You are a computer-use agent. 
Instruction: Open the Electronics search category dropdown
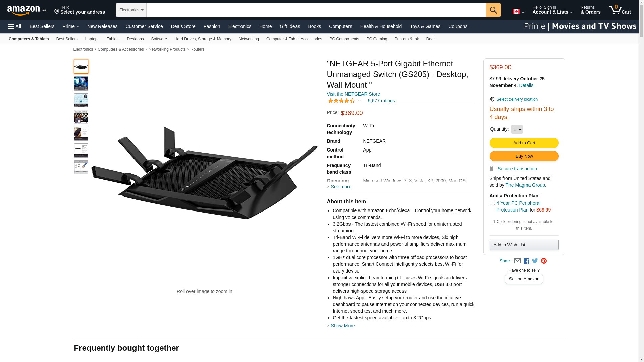click(131, 10)
